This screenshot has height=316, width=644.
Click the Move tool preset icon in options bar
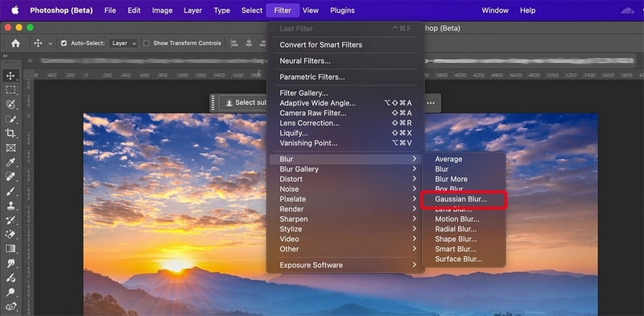pos(38,43)
